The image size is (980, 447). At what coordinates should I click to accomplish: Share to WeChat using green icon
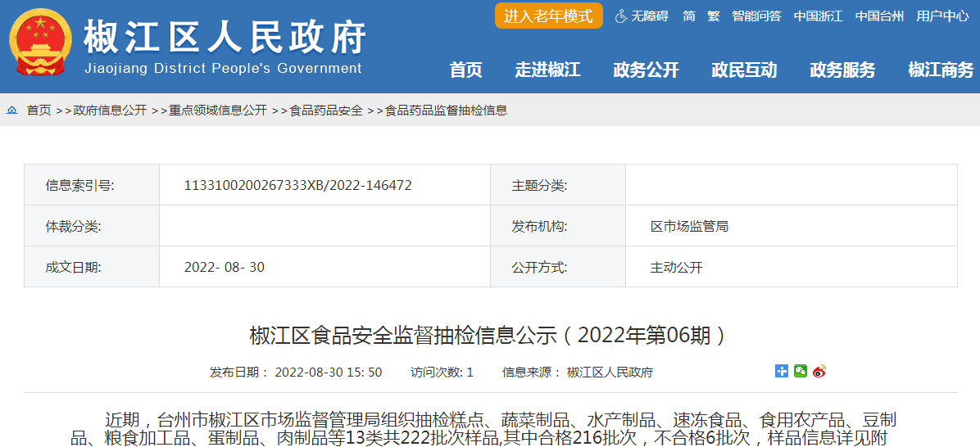pos(801,371)
